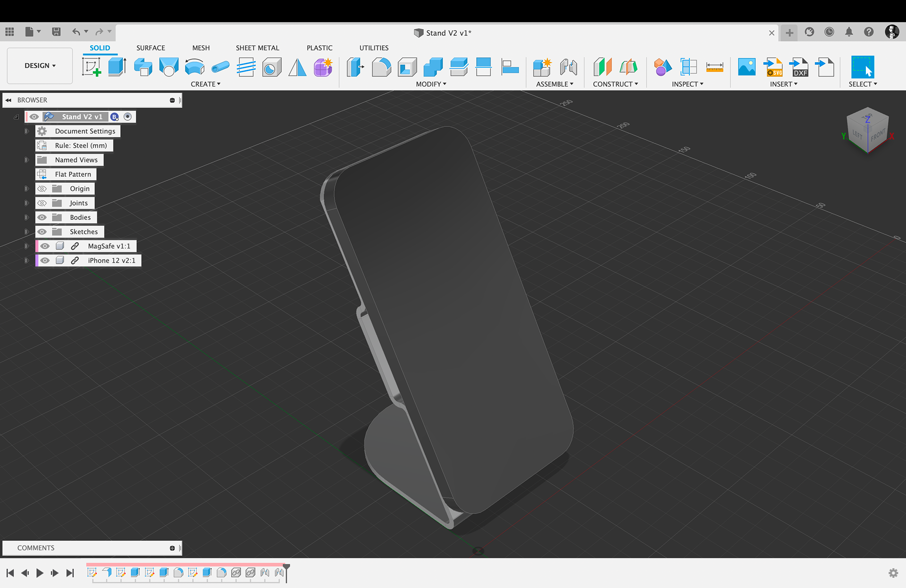906x588 pixels.
Task: Switch to the SURFACE tab
Action: pyautogui.click(x=151, y=48)
